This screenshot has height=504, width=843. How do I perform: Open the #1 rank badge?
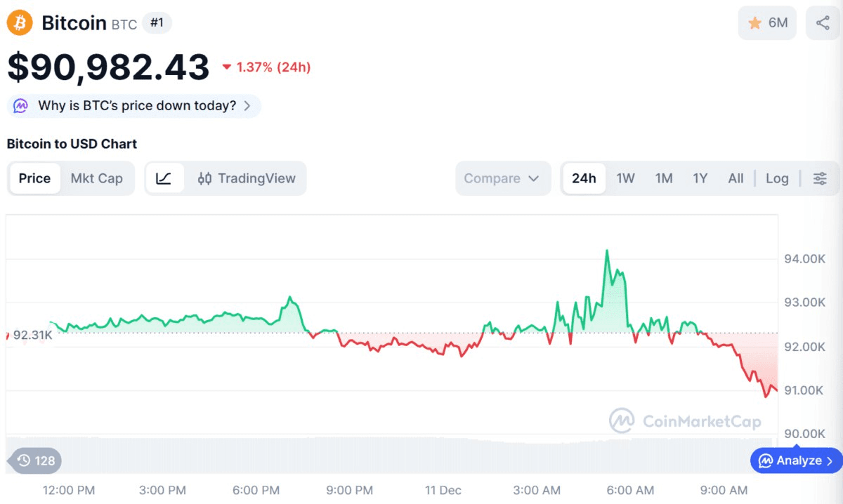click(x=157, y=23)
